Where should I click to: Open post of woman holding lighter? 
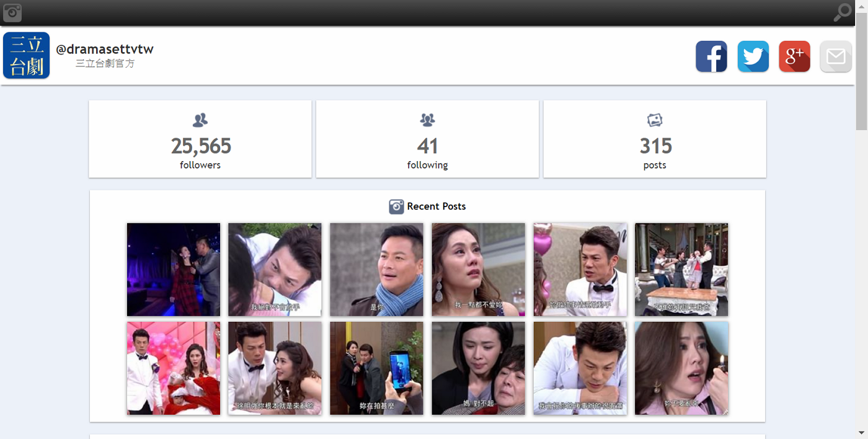[681, 368]
